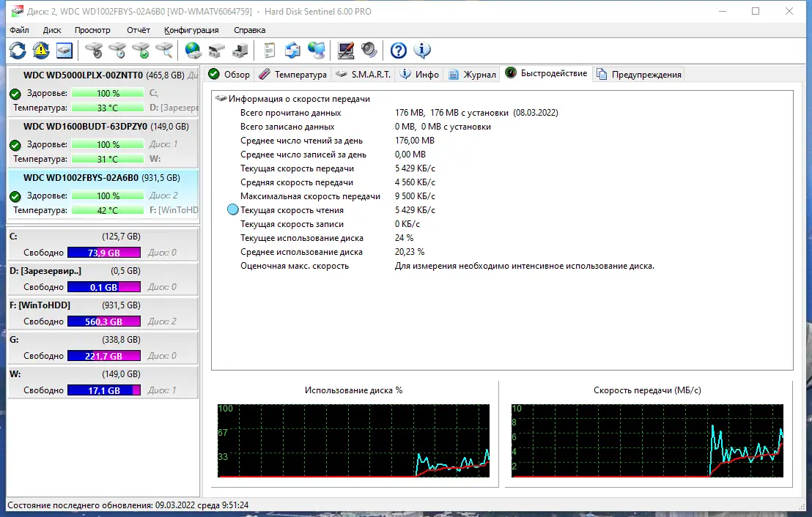812x517 pixels.
Task: Select the W: partition entry
Action: pos(103,382)
